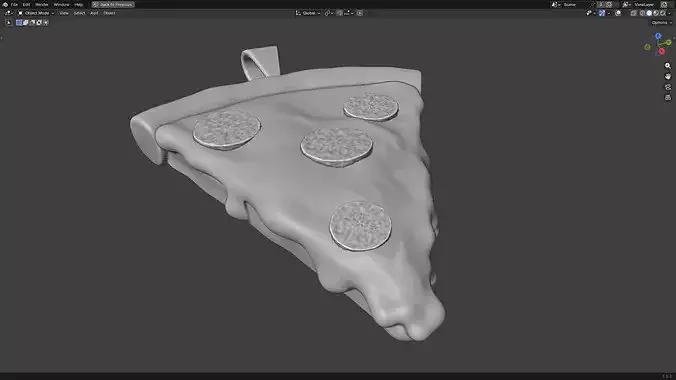The height and width of the screenshot is (380, 676).
Task: Open the editor type selector dropdown
Action: tap(8, 13)
